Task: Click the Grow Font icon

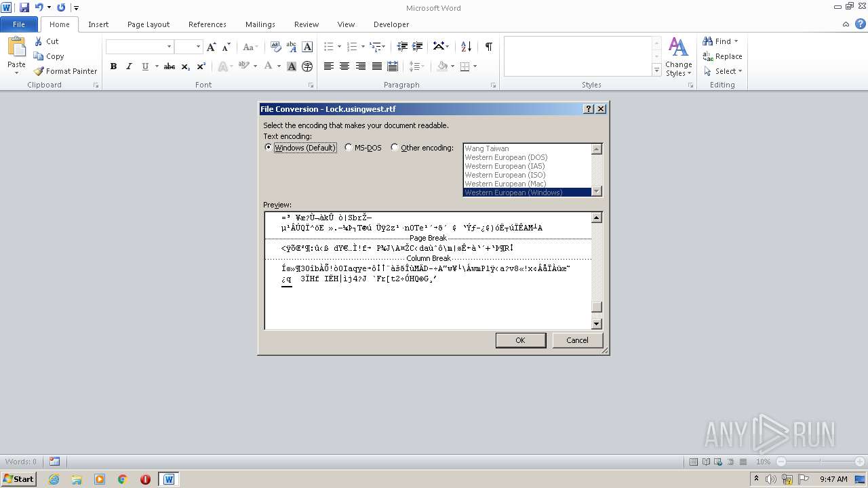Action: [x=212, y=47]
